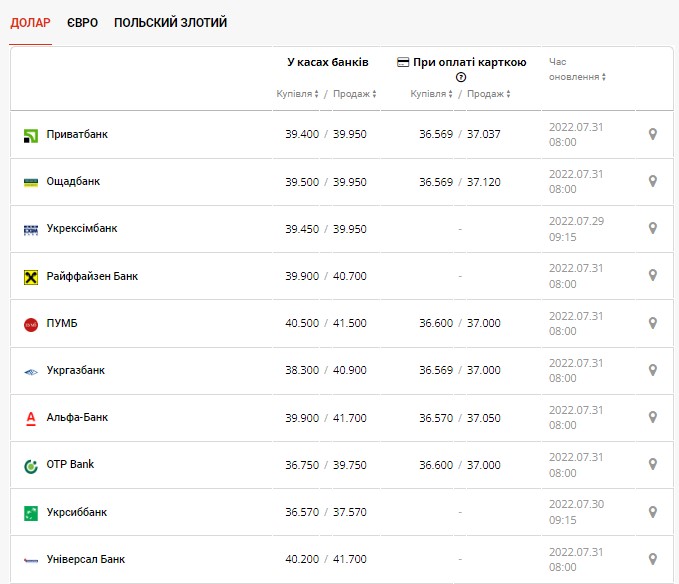Show ПУМБ branch locations via pin icon
Screen dimensions: 679x584
(x=653, y=323)
